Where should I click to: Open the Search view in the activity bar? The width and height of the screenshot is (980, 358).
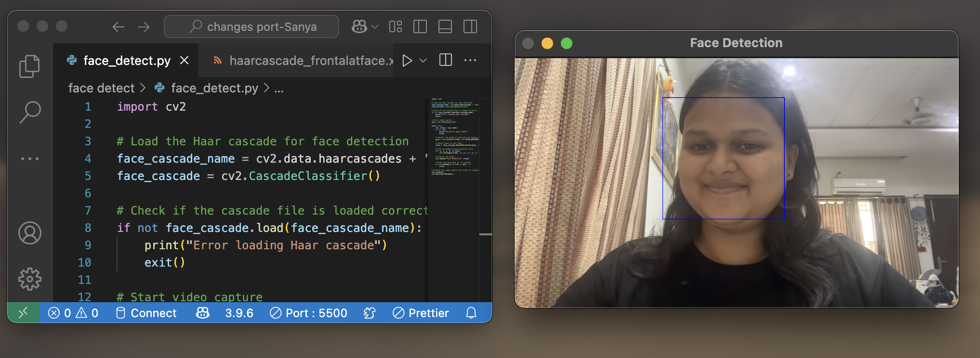(29, 112)
